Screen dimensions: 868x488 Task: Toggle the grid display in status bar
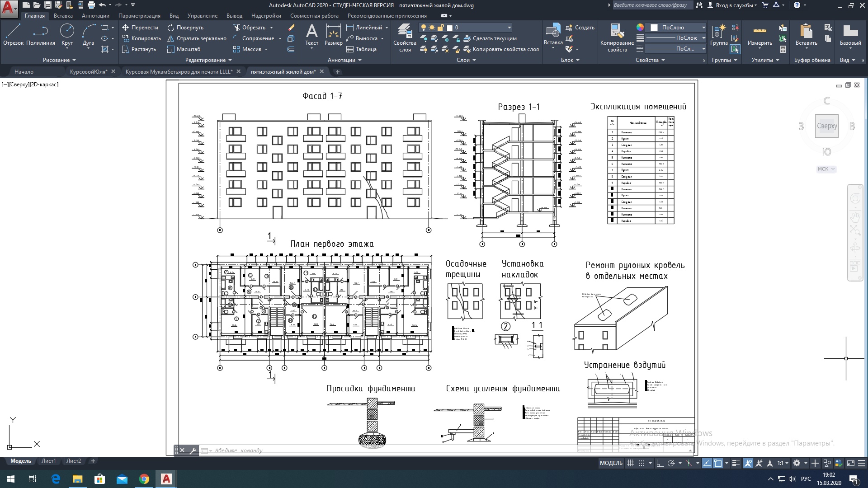pos(630,463)
